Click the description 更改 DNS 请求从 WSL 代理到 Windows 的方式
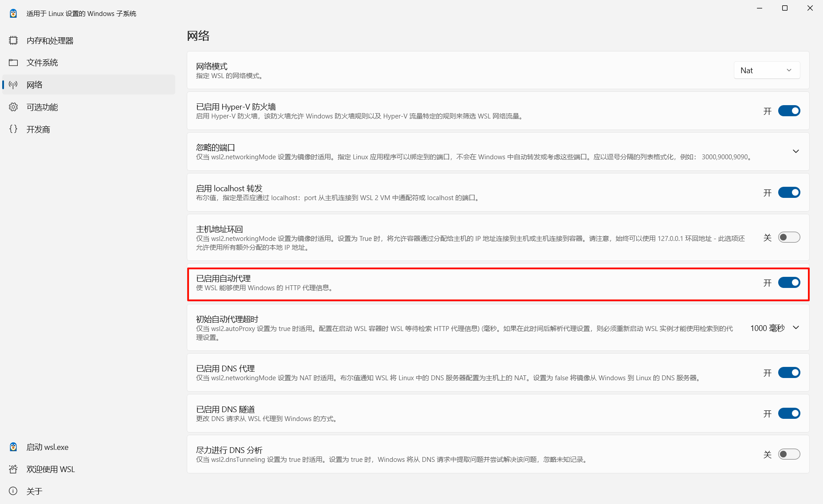The height and width of the screenshot is (504, 823). tap(267, 419)
